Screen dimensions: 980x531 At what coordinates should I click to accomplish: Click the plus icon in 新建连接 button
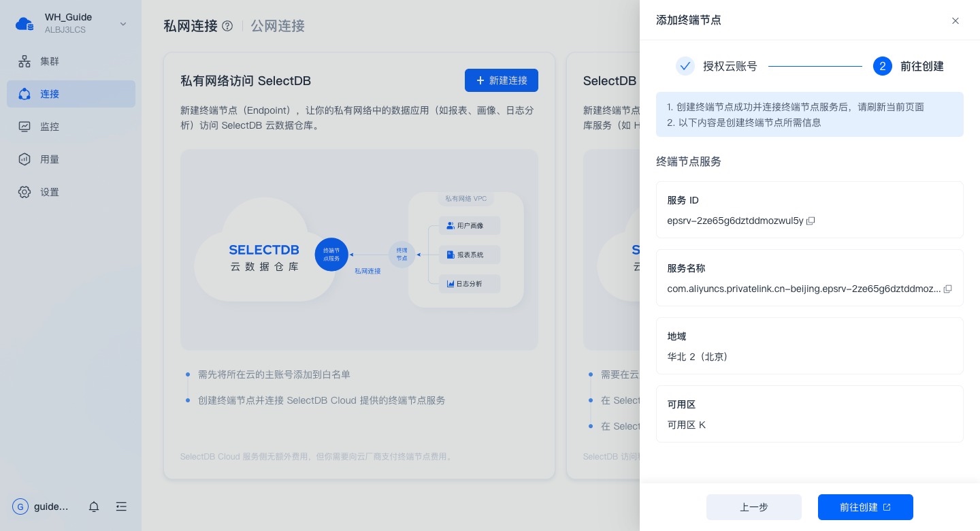[x=480, y=80]
